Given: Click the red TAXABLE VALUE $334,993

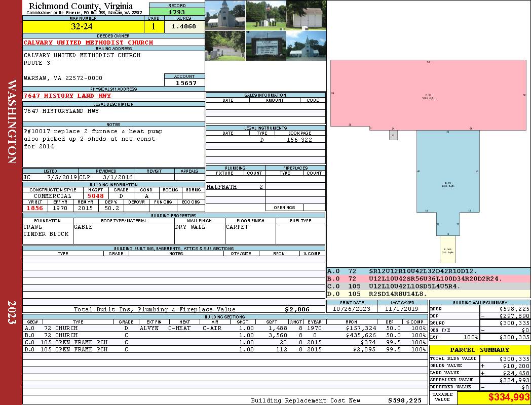Looking at the screenshot, I should click(x=509, y=397).
